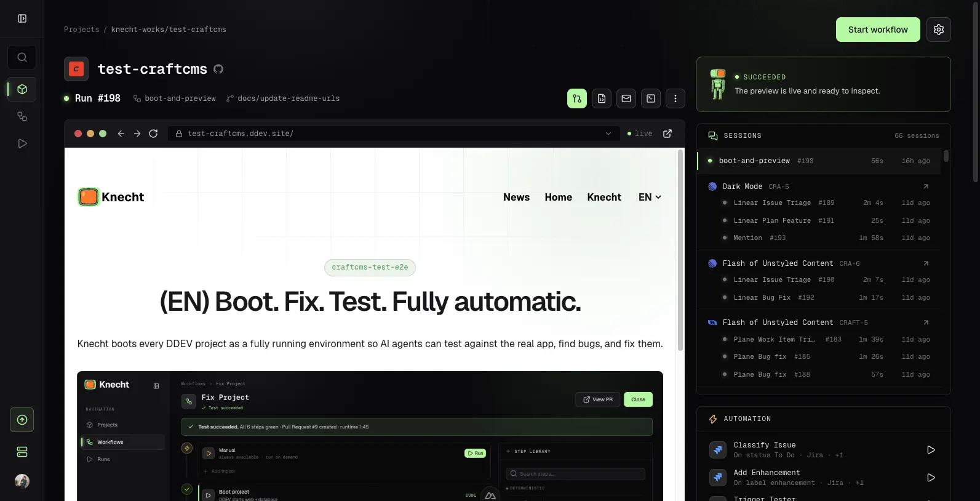Open Projects via the sidebar cube icon
The image size is (980, 501).
pyautogui.click(x=22, y=89)
